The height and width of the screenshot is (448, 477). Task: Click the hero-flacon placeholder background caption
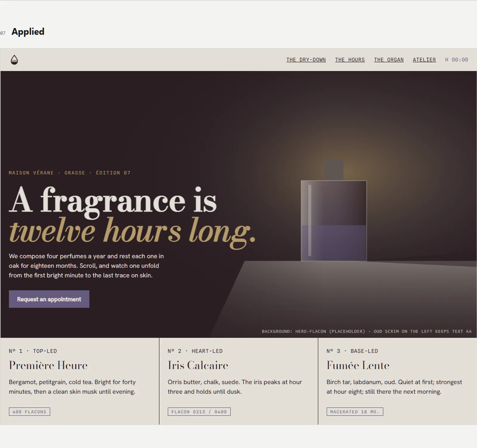[x=367, y=331]
